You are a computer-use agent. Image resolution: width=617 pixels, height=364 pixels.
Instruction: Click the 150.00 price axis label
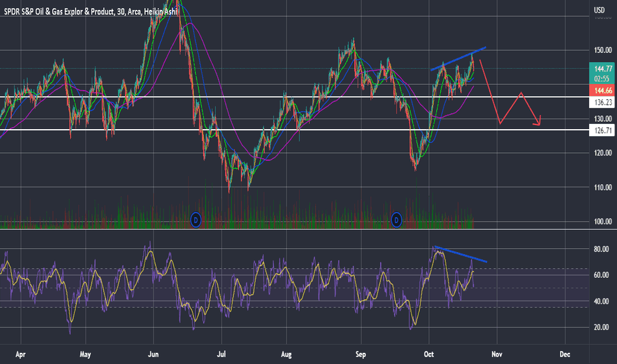click(x=603, y=50)
